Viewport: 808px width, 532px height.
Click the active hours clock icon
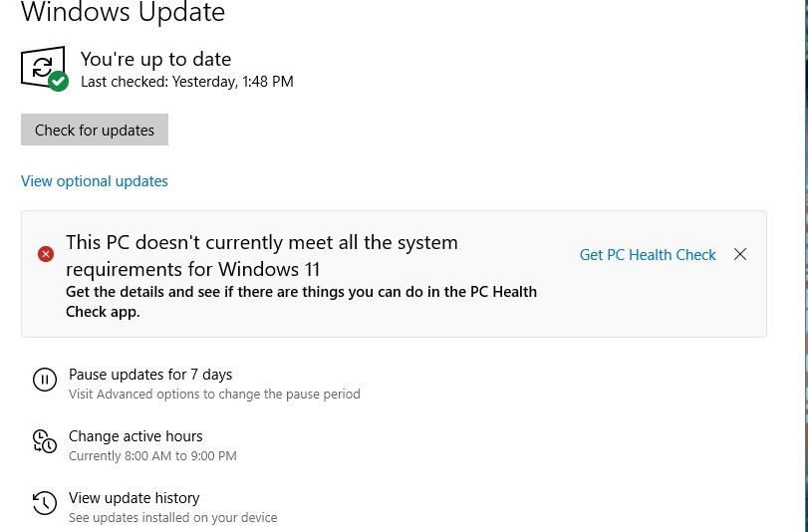coord(44,441)
